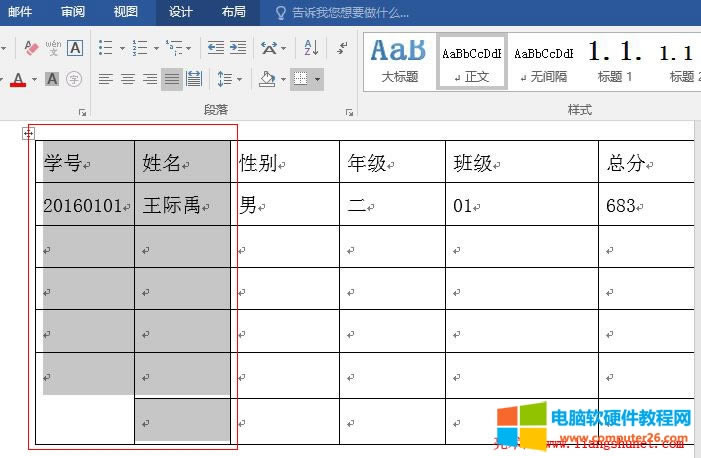The height and width of the screenshot is (458, 701).
Task: Toggle justify alignment button
Action: 172,80
